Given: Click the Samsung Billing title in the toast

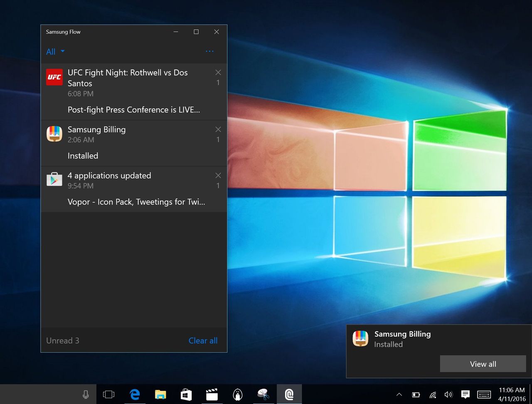Looking at the screenshot, I should click(x=402, y=334).
